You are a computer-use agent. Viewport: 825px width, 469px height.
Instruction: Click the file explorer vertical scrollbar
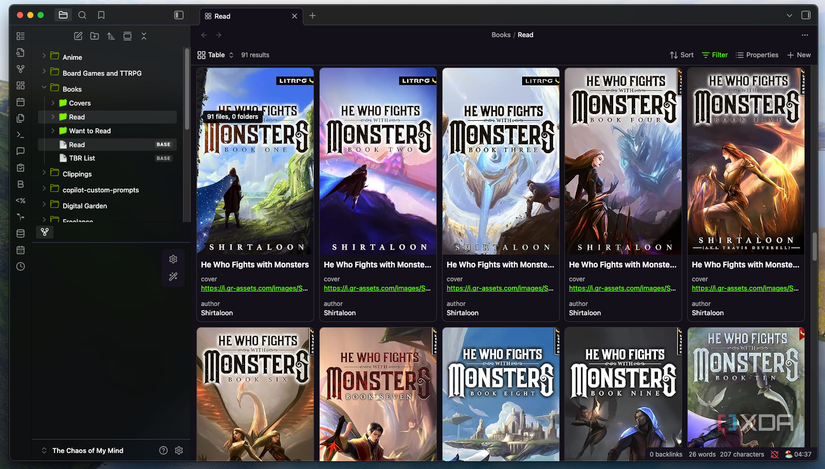(x=186, y=89)
